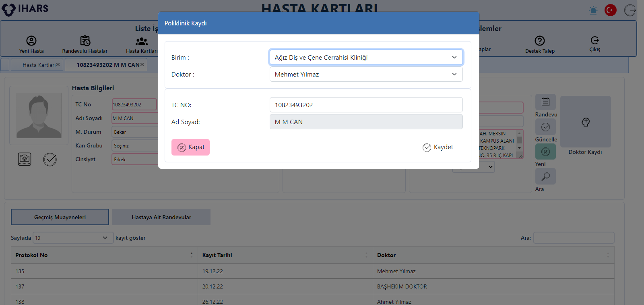Close the 10823493202 M M CAN tab
644x305 pixels.
click(x=142, y=64)
